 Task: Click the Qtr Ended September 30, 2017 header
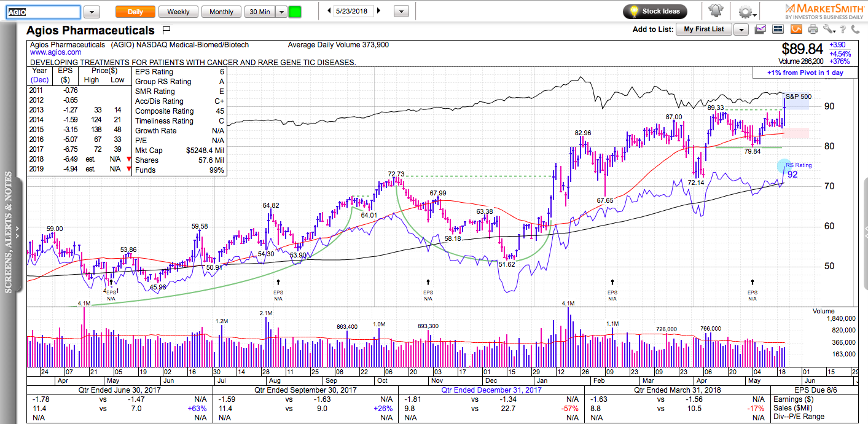click(305, 390)
